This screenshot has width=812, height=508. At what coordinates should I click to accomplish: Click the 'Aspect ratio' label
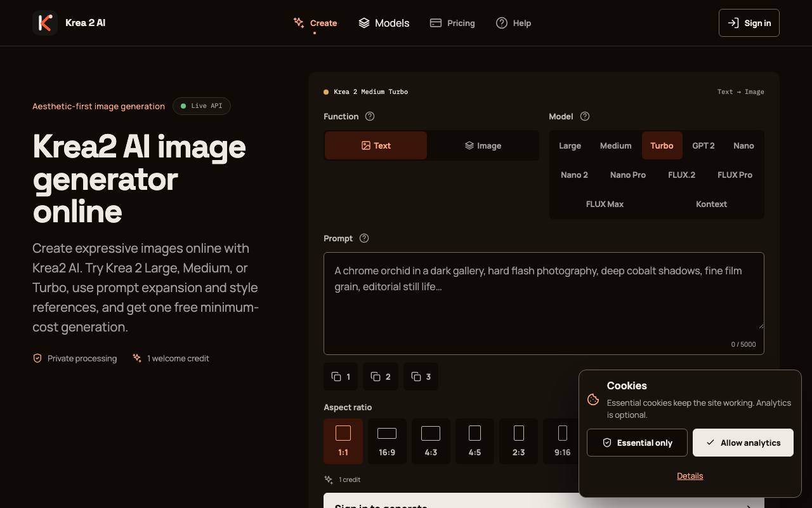pos(348,407)
